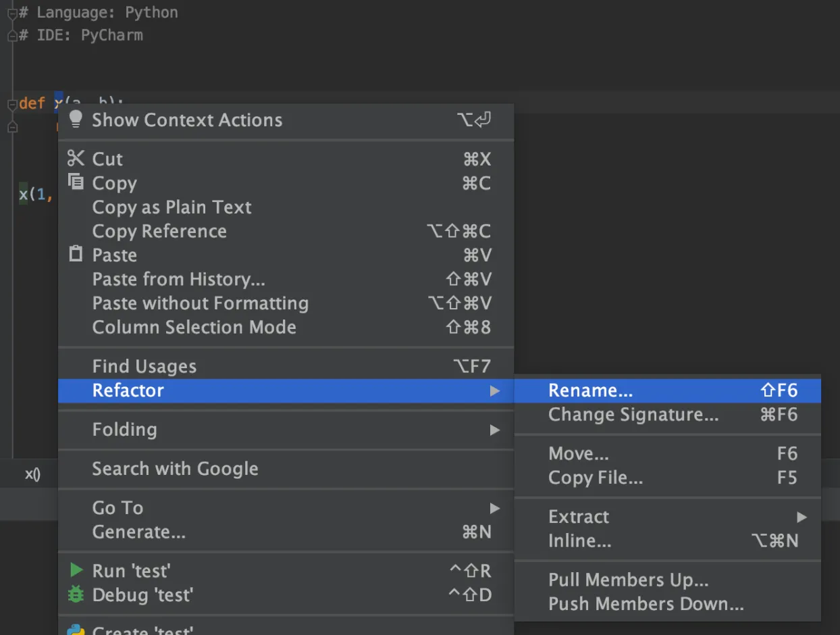Click the copy pages icon next to Copy
The width and height of the screenshot is (840, 635).
pos(76,182)
